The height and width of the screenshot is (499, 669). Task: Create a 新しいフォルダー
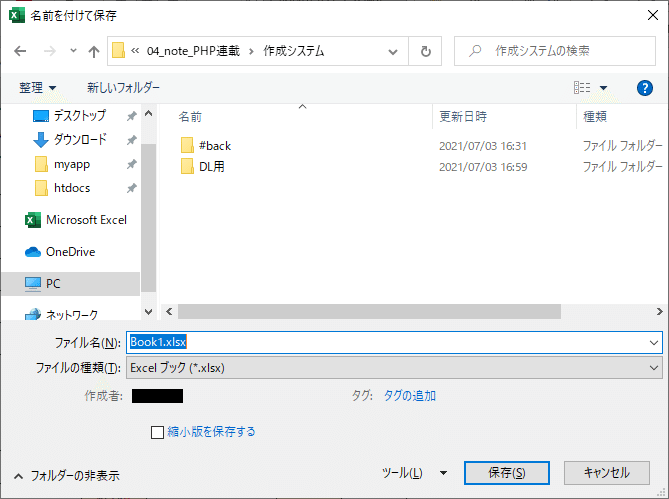click(x=123, y=87)
